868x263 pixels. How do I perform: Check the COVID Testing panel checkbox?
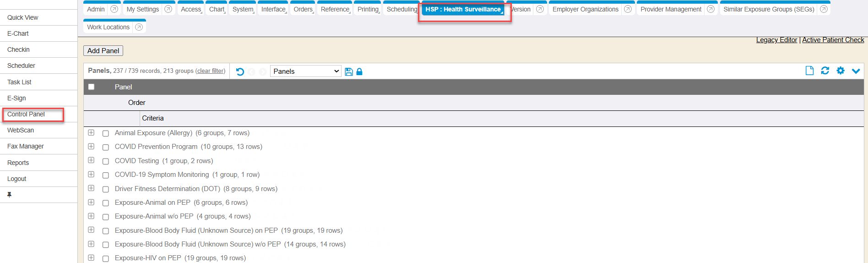[x=106, y=161]
